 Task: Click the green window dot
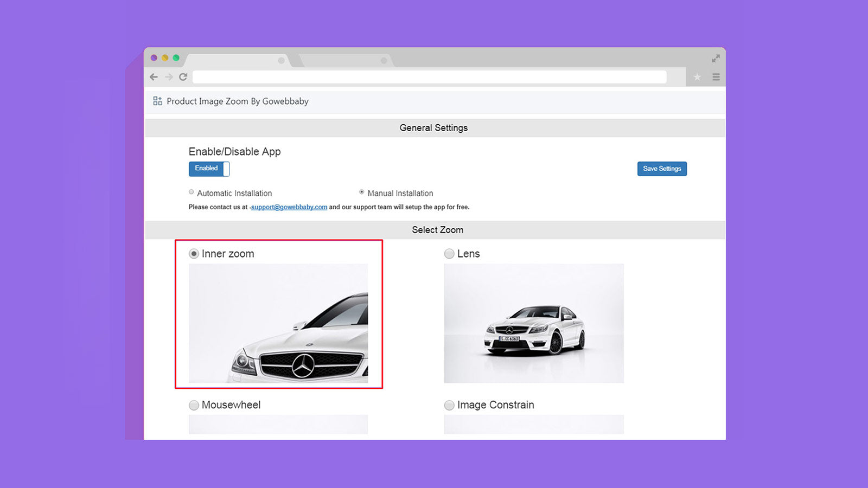[x=175, y=57]
